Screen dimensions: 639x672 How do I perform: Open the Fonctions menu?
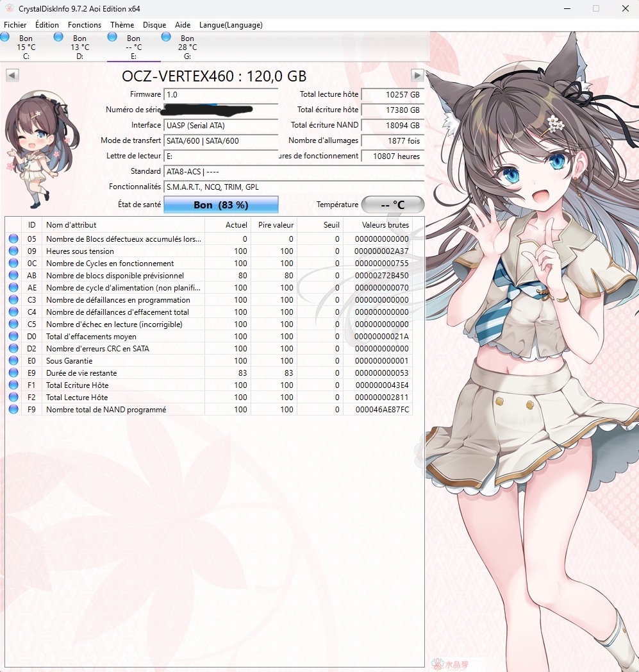tap(85, 25)
